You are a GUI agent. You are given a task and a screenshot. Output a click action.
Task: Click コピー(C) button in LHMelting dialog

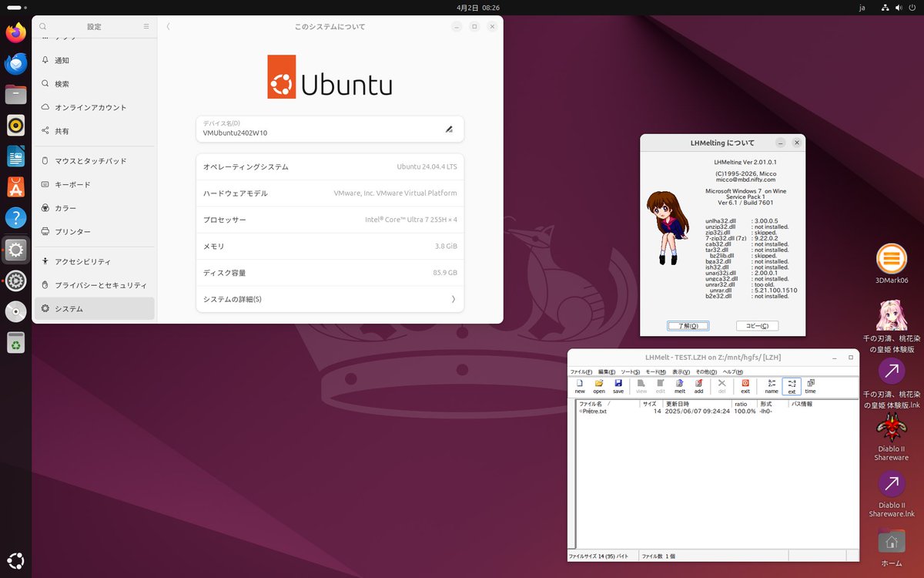click(757, 326)
